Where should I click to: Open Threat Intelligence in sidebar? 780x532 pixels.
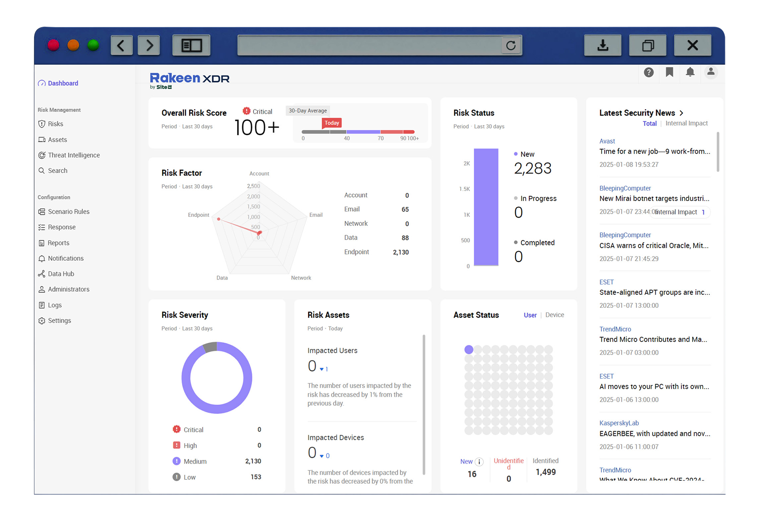pos(74,155)
